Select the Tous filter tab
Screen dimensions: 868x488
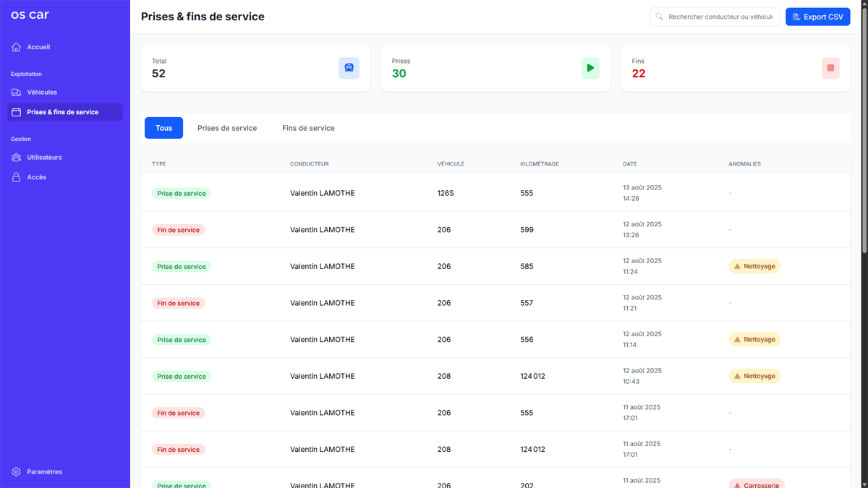164,128
